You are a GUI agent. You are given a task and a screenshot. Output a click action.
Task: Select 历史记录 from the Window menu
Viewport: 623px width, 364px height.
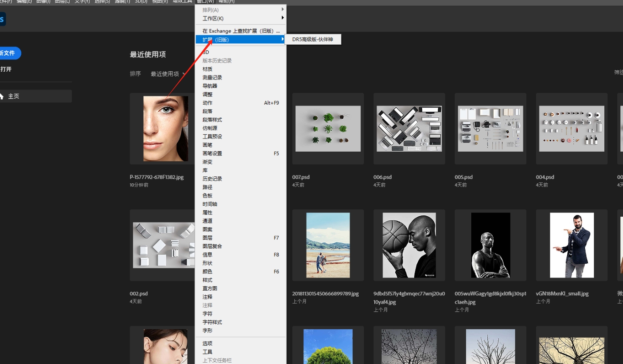coord(212,179)
